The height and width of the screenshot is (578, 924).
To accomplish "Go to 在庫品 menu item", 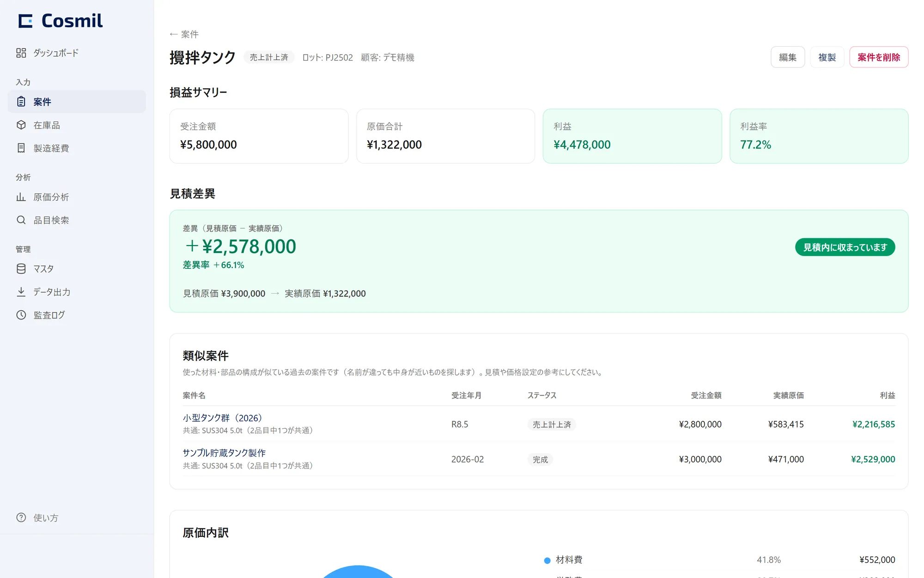I will pyautogui.click(x=77, y=125).
